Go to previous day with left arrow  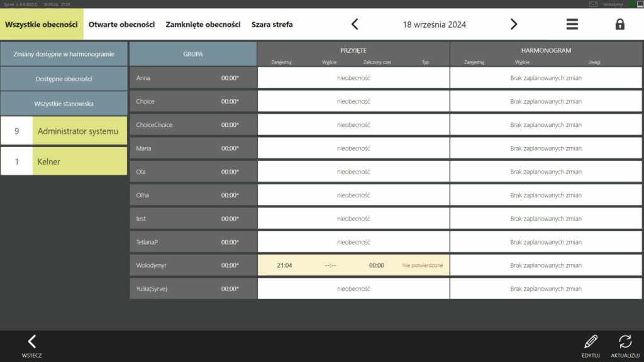(x=355, y=25)
